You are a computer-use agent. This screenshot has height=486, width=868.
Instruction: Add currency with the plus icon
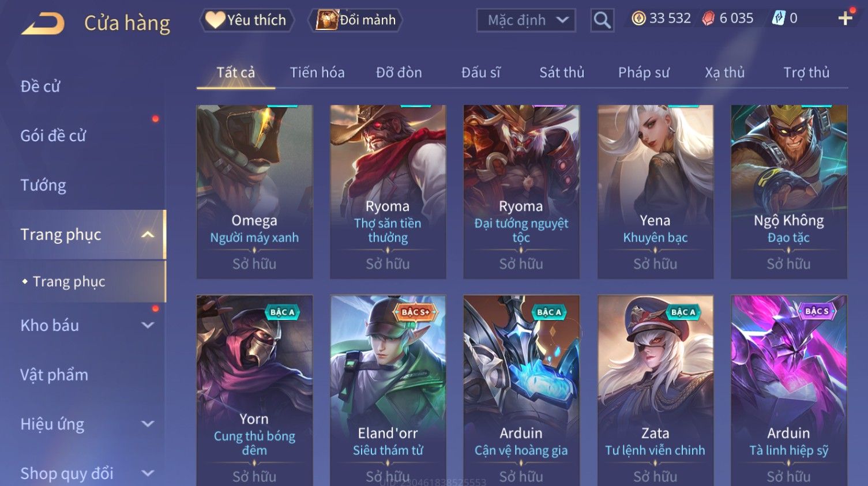(846, 18)
